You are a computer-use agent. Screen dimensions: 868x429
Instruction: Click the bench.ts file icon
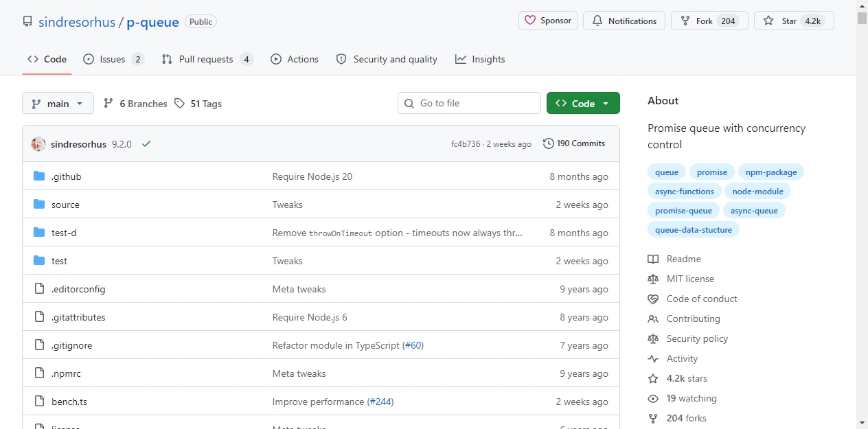coord(39,402)
